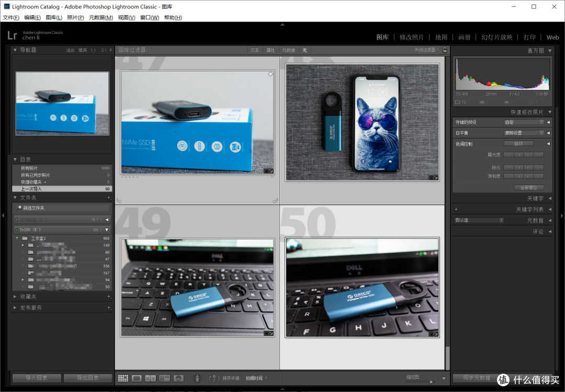Click sharpening small increase arrow button
Image resolution: width=565 pixels, height=392 pixels.
(x=528, y=167)
